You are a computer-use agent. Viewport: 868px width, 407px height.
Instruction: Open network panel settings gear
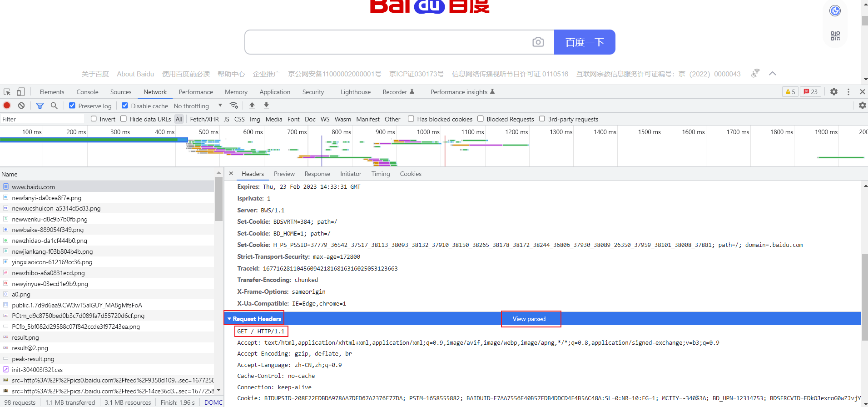pos(862,106)
